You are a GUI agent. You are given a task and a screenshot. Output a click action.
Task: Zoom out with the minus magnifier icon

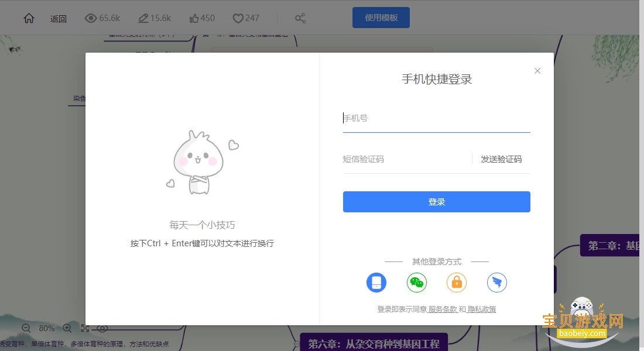[26, 328]
